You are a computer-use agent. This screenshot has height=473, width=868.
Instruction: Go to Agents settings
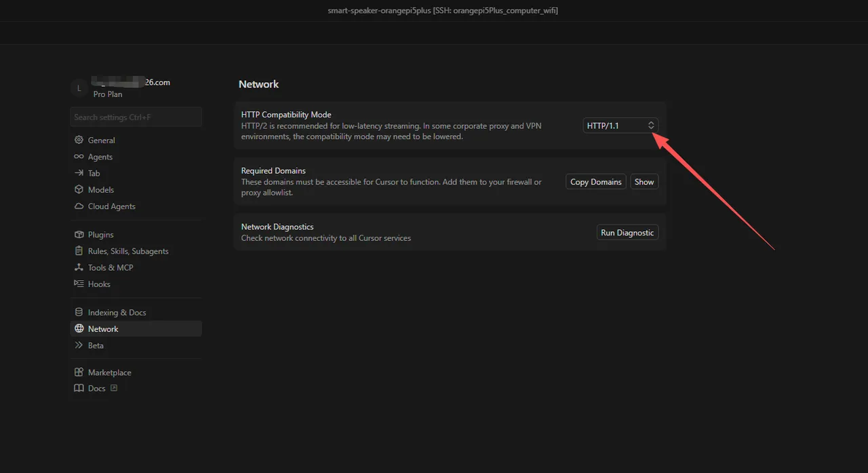(136, 157)
